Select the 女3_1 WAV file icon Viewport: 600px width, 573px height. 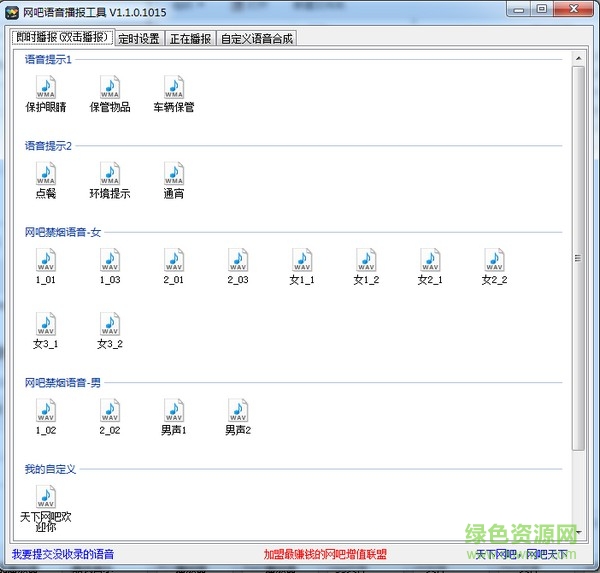pos(46,324)
